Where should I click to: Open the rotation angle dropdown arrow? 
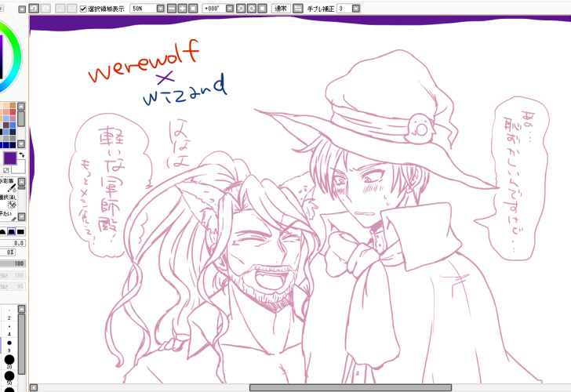230,9
